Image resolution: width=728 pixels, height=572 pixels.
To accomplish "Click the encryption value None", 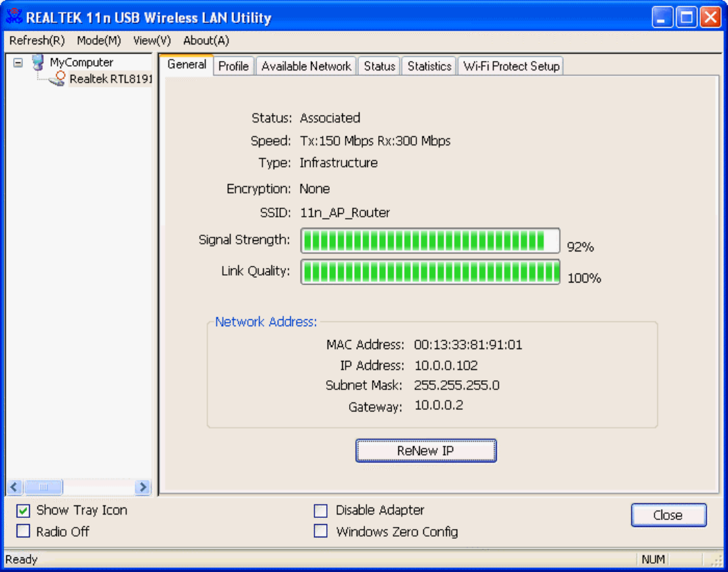I will [x=314, y=189].
